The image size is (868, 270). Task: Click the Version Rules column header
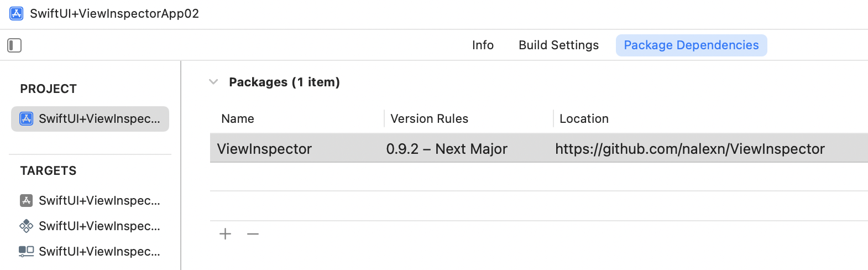click(429, 119)
